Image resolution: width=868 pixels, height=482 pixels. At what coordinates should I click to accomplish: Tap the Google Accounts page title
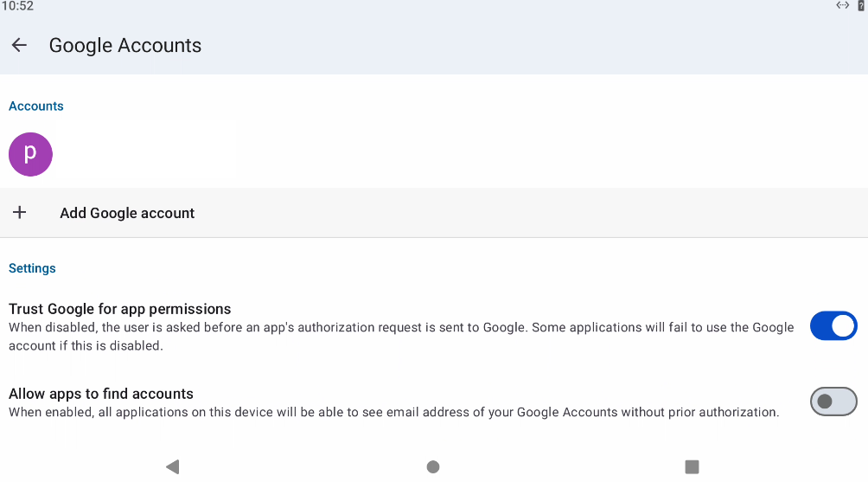125,45
